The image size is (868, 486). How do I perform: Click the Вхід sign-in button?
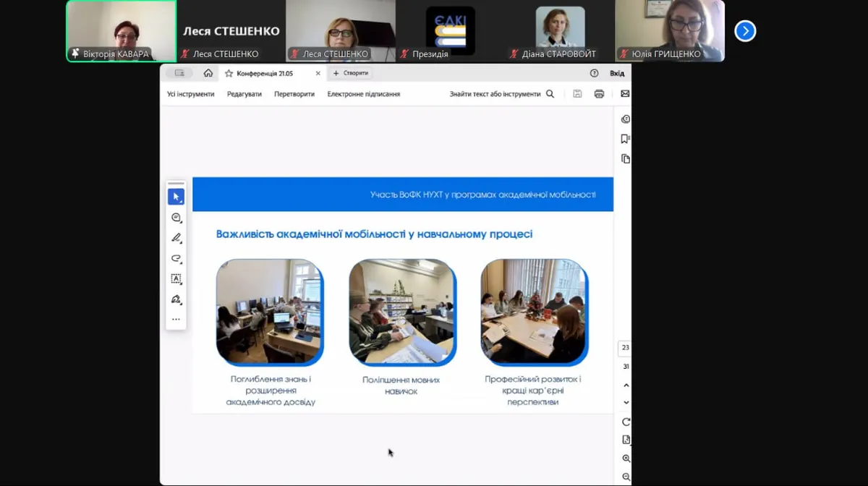tap(617, 73)
